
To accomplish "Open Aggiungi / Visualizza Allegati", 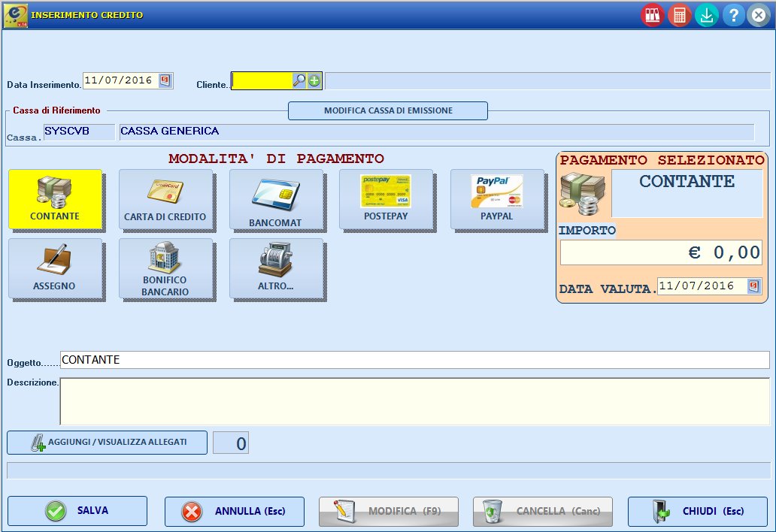I will [x=107, y=443].
